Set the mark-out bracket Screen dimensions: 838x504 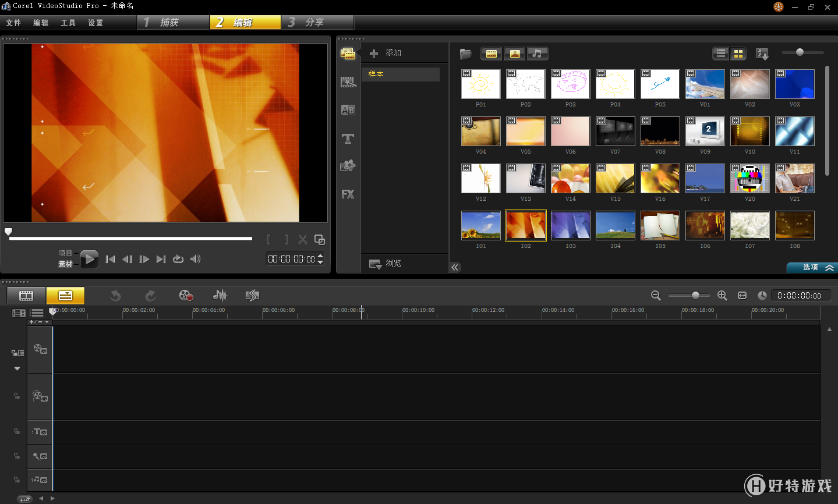[286, 240]
